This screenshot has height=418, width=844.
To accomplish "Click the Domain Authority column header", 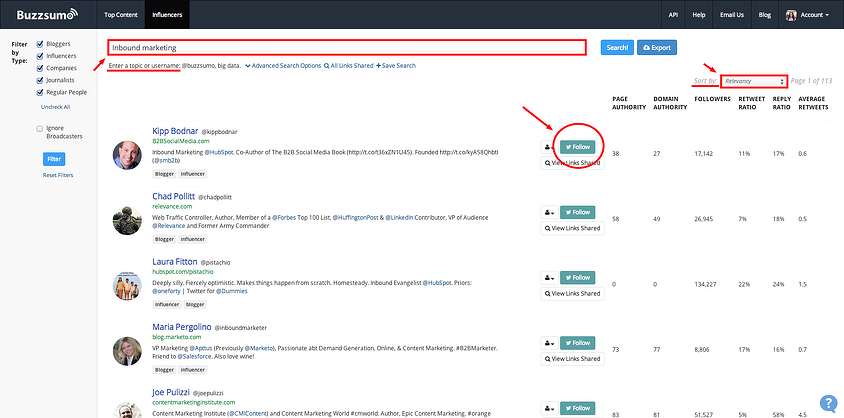I will click(x=670, y=103).
